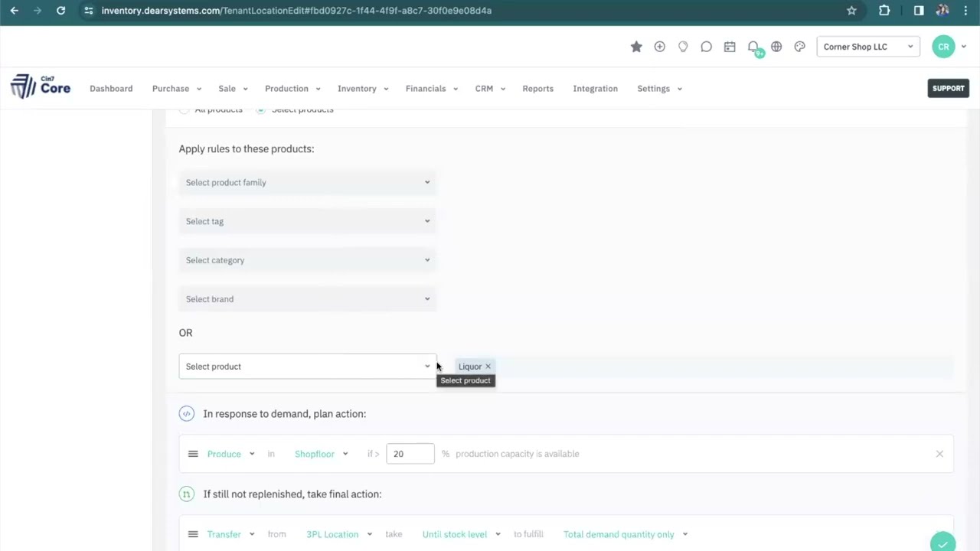Select the All products radio option
The width and height of the screenshot is (980, 551).
184,109
